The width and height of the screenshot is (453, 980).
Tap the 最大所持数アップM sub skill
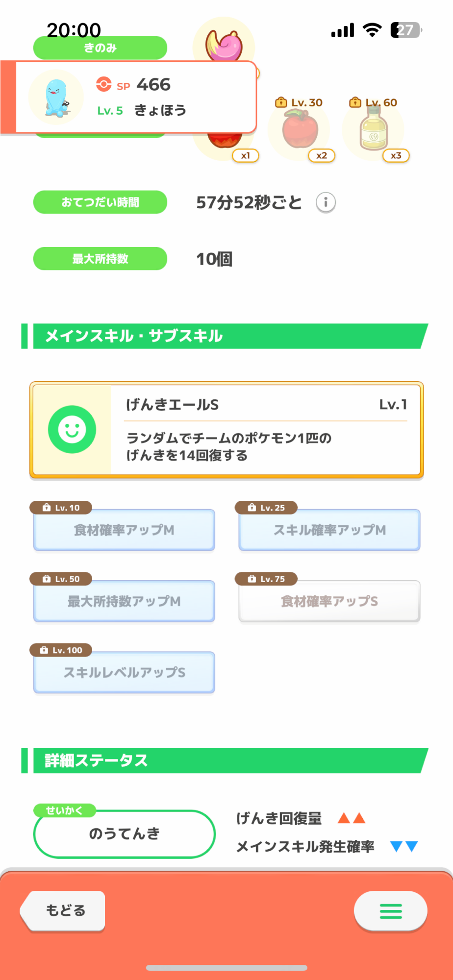tap(124, 601)
